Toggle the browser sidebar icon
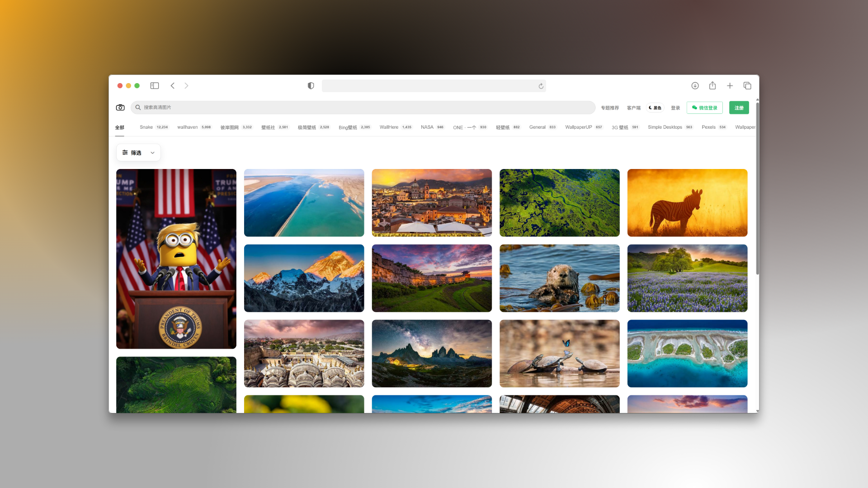The height and width of the screenshot is (488, 868). pos(155,86)
